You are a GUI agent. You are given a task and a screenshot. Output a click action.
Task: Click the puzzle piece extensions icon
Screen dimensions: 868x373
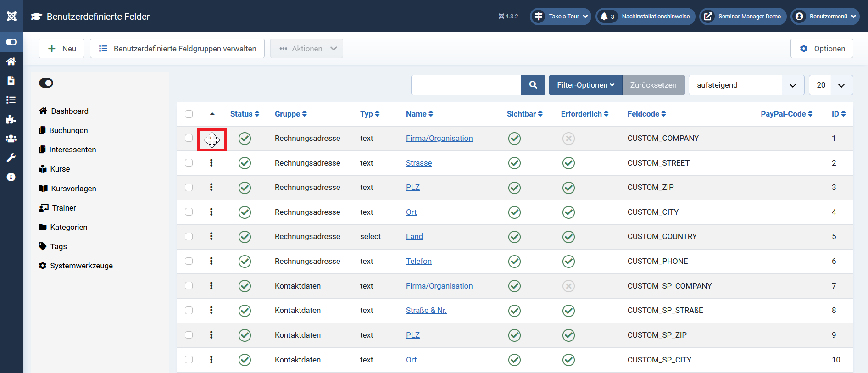click(x=11, y=119)
